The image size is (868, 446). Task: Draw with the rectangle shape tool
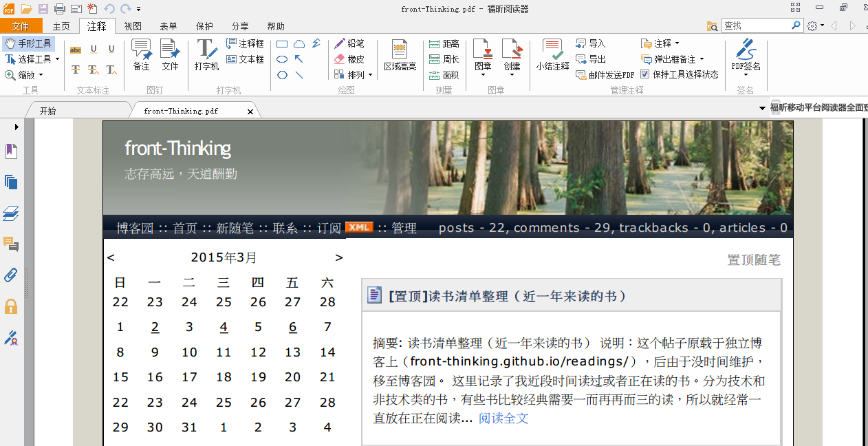click(x=282, y=44)
